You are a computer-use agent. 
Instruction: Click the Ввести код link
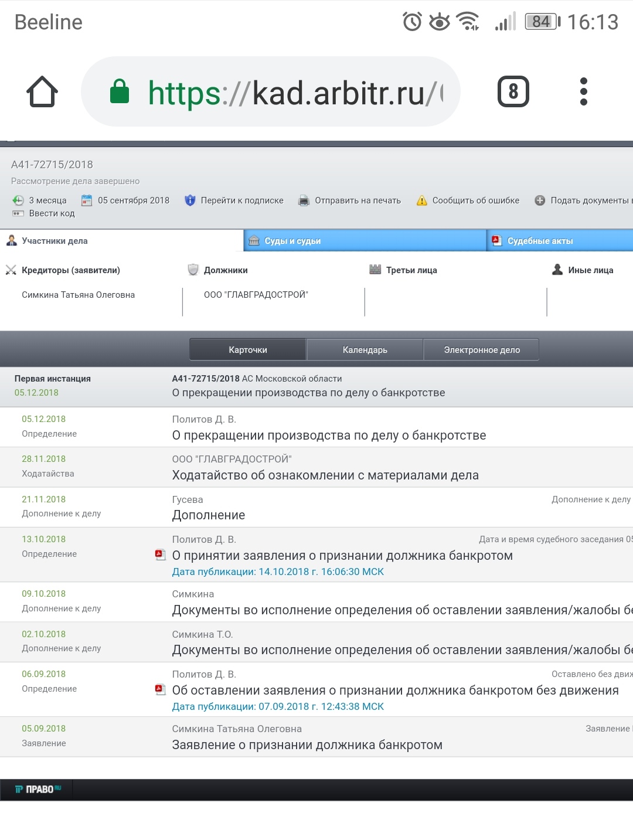pyautogui.click(x=52, y=213)
